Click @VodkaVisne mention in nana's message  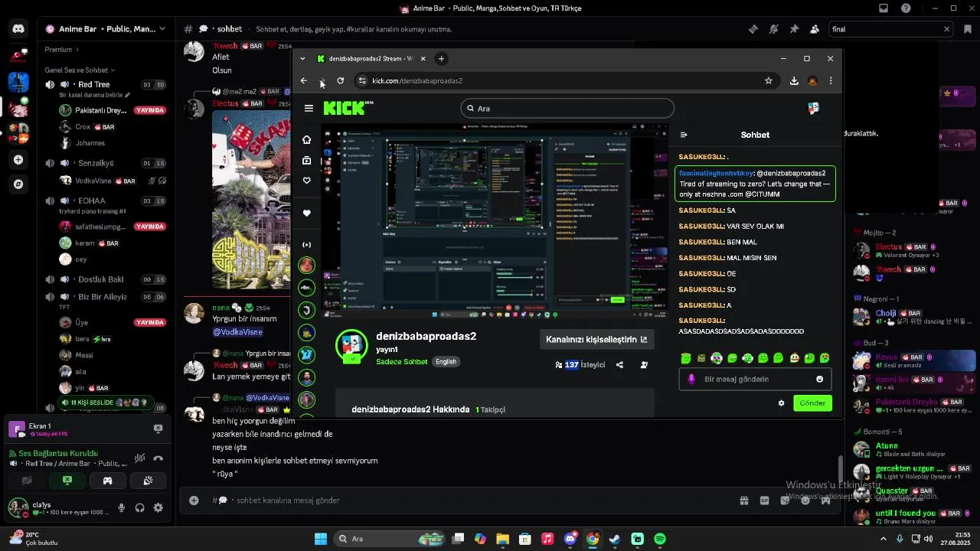coord(237,332)
